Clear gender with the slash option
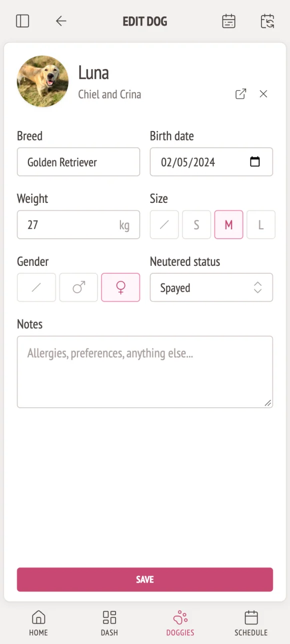This screenshot has width=290, height=644. (36, 288)
